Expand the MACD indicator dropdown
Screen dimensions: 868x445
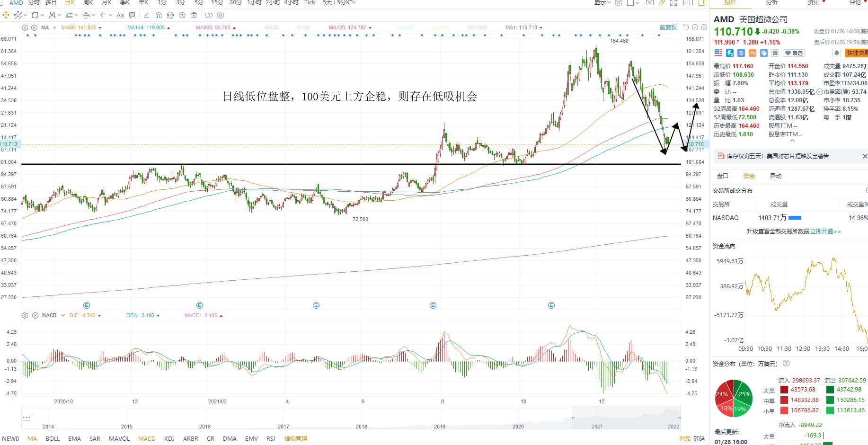[x=63, y=315]
